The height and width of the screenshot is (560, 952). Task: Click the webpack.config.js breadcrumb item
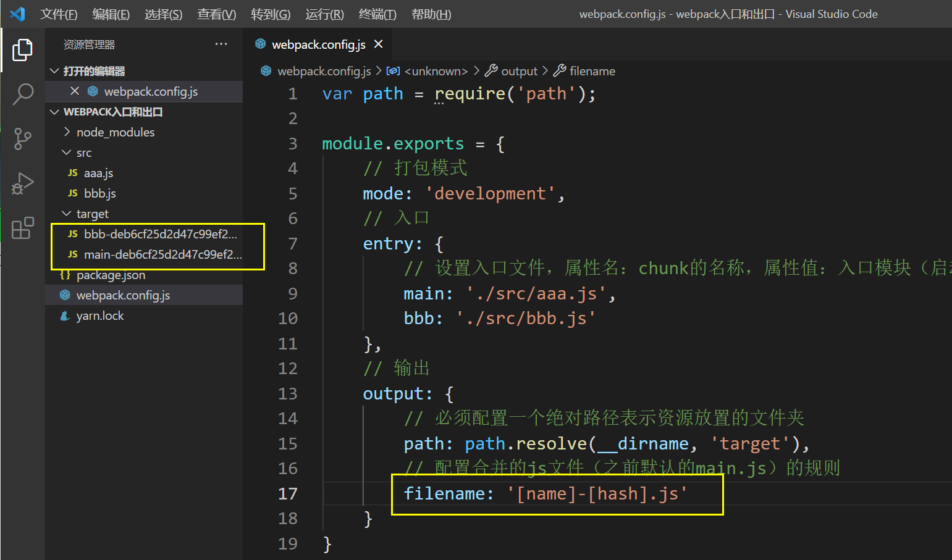pyautogui.click(x=324, y=71)
